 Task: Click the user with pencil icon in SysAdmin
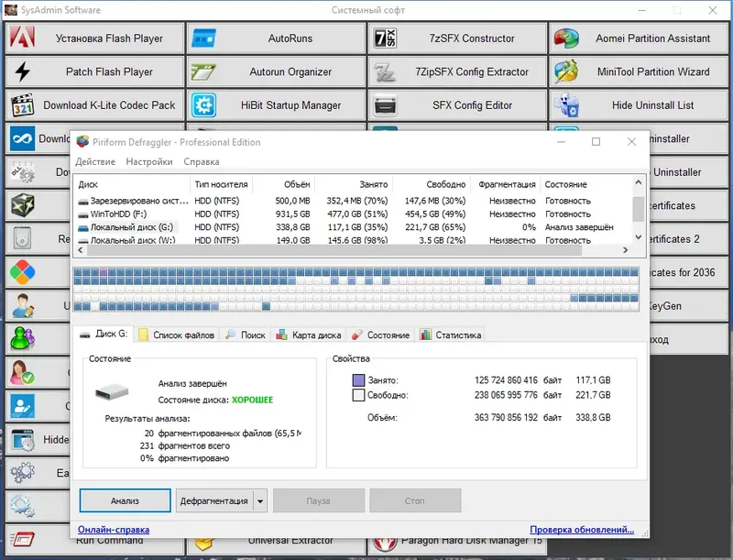22,306
